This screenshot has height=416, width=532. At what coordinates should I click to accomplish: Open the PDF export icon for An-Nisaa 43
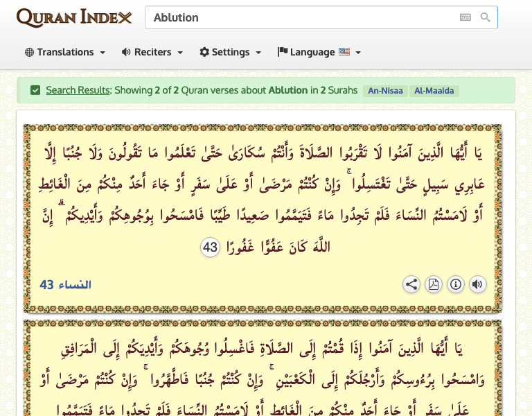pyautogui.click(x=434, y=284)
